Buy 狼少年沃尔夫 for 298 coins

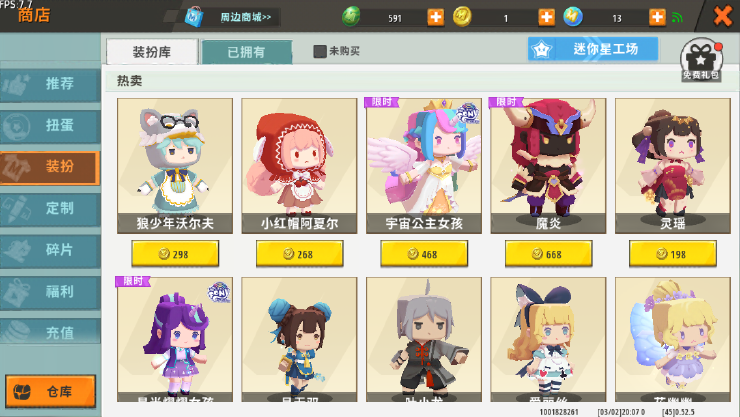pyautogui.click(x=175, y=254)
